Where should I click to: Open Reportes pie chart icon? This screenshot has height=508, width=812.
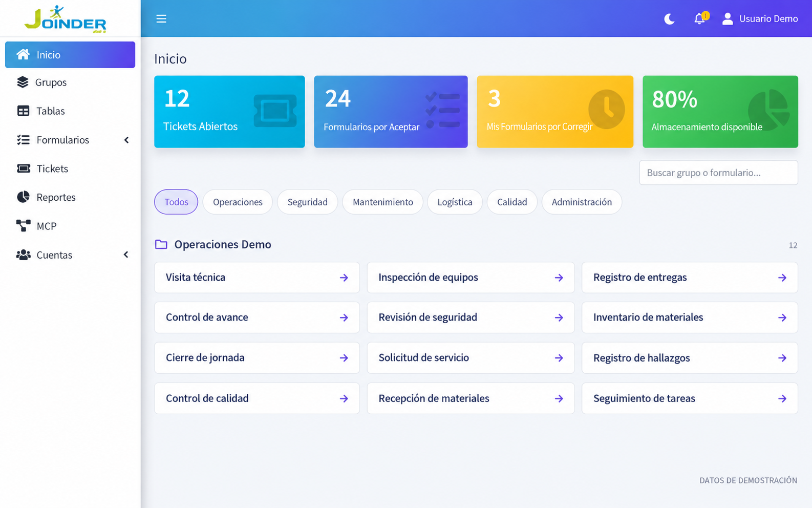tap(23, 197)
